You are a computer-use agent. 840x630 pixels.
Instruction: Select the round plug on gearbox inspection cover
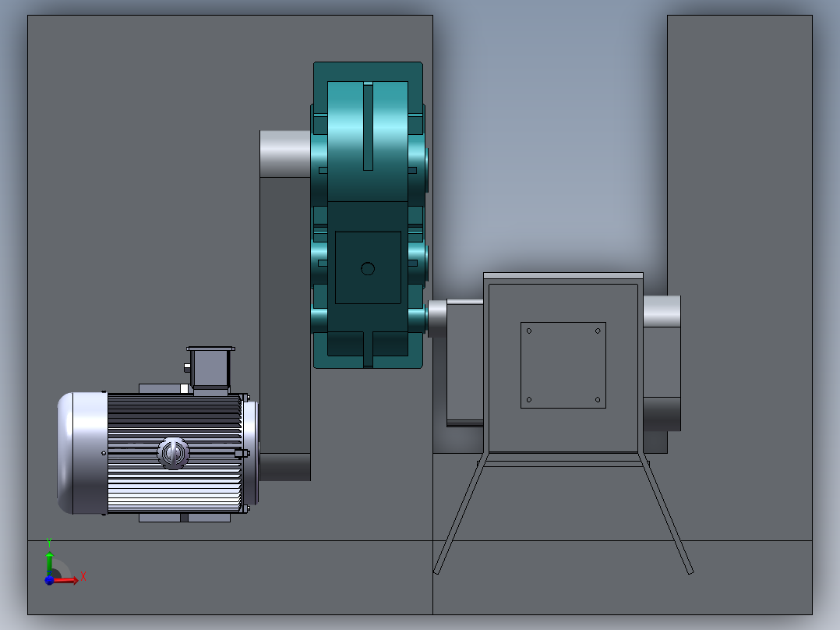point(368,269)
